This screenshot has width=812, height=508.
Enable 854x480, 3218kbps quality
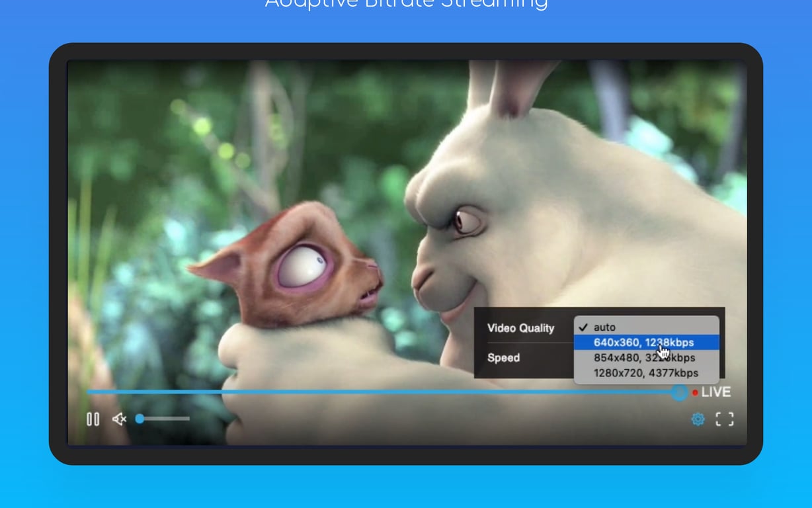tap(645, 357)
